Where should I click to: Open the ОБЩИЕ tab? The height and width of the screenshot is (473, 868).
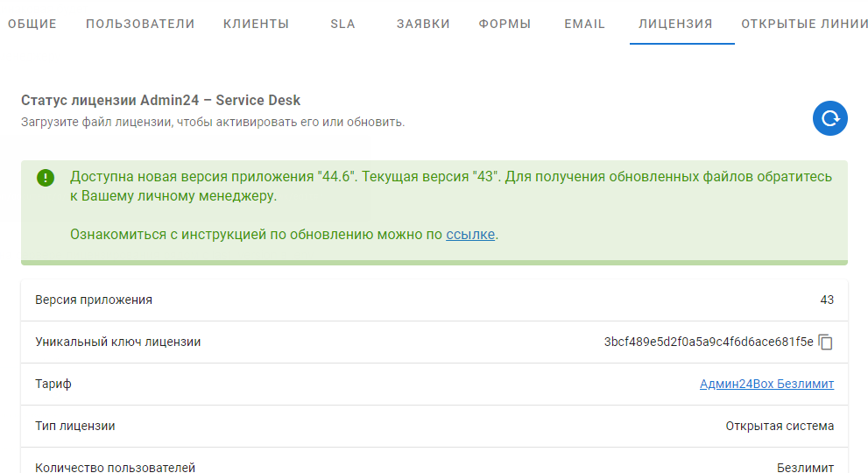coord(32,24)
